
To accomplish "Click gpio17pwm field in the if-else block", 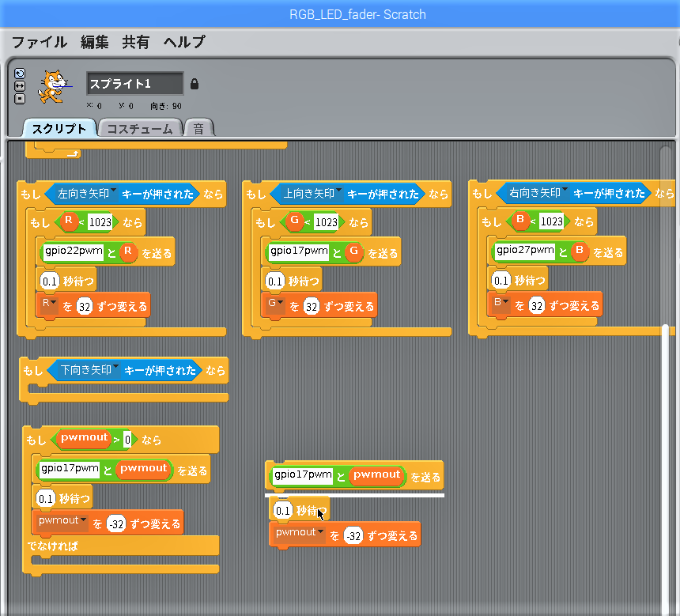I will (x=70, y=470).
